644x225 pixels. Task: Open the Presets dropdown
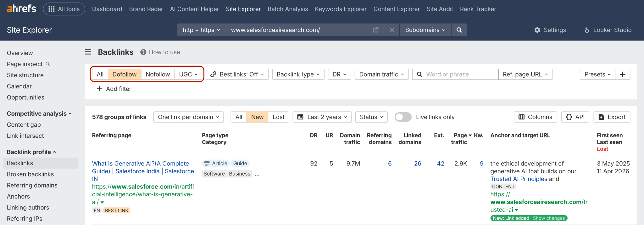(597, 74)
